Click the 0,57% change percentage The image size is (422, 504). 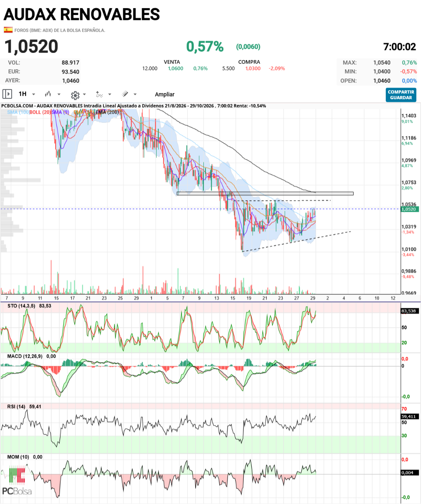click(x=205, y=47)
